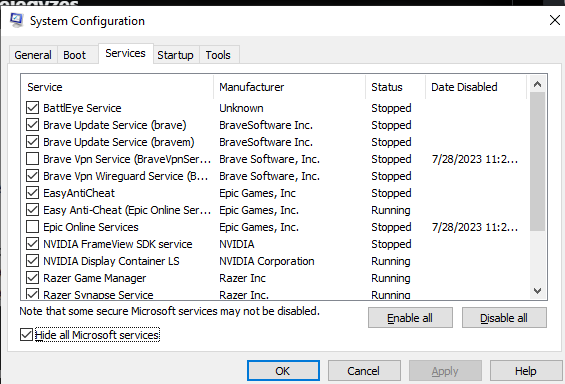
Task: Click the scroll down arrow of services list
Action: (x=537, y=291)
